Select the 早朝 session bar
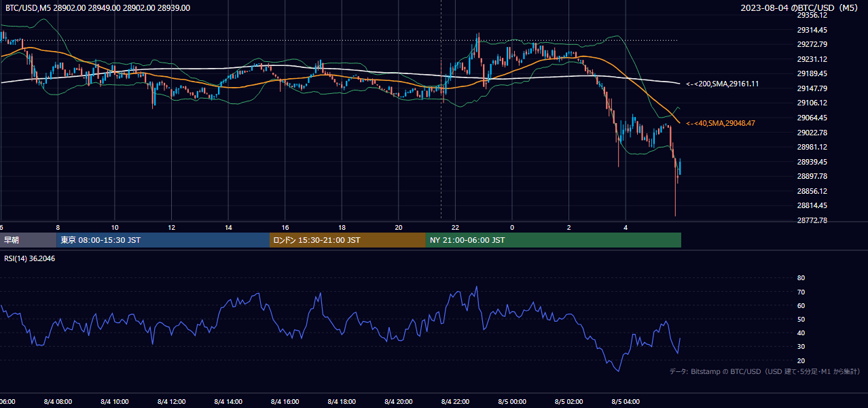 (x=28, y=240)
